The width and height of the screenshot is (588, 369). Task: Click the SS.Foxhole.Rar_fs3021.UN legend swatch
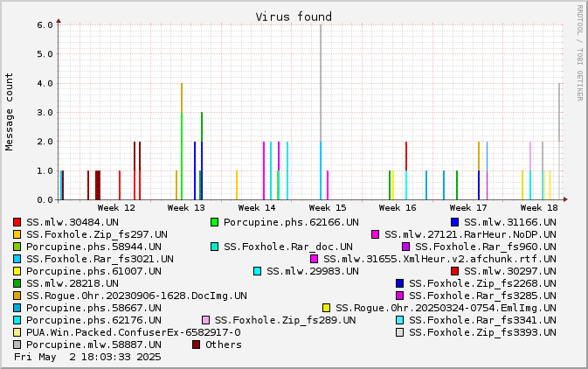pyautogui.click(x=17, y=259)
